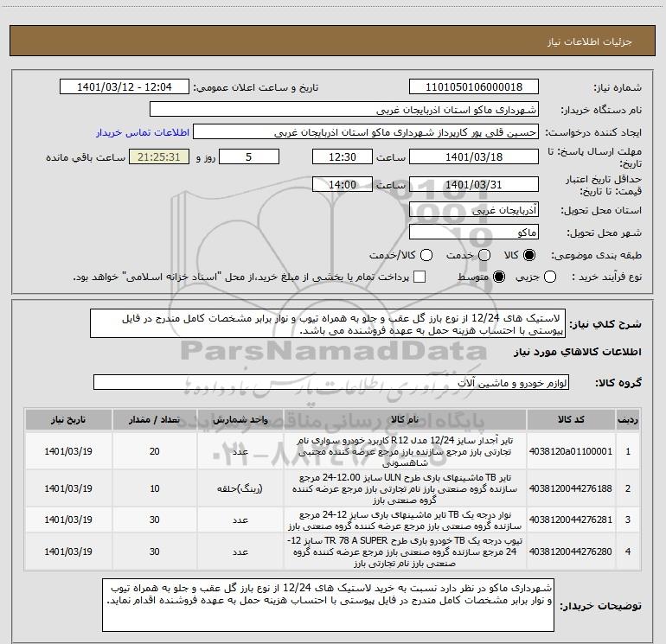Click the unit (رینگ)حلقه in row 2
This screenshot has width=666, height=644.
[240, 488]
